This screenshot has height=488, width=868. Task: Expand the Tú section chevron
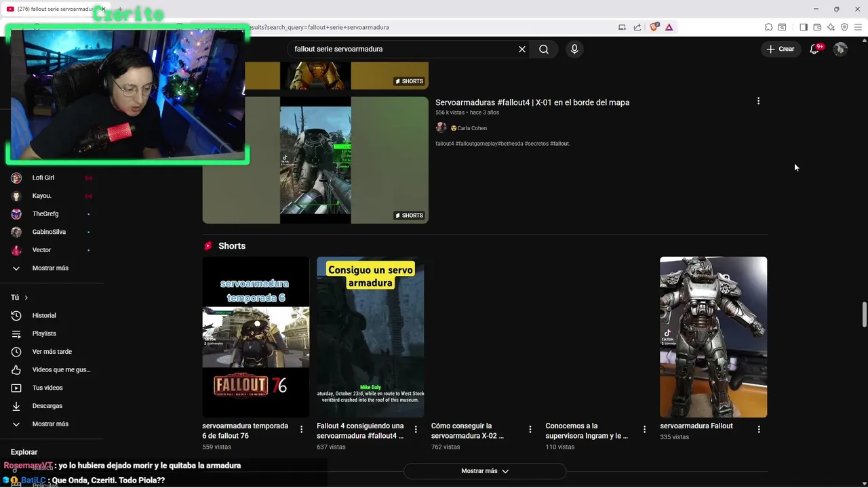pyautogui.click(x=26, y=298)
